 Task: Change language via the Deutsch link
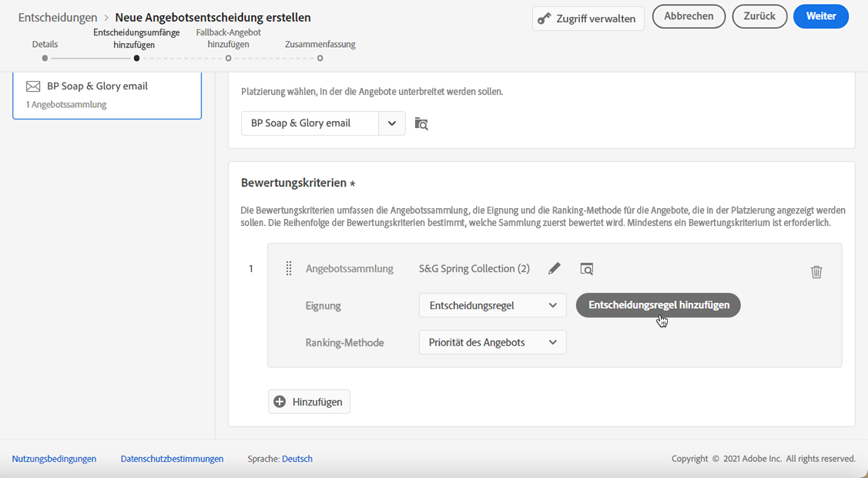pos(297,459)
